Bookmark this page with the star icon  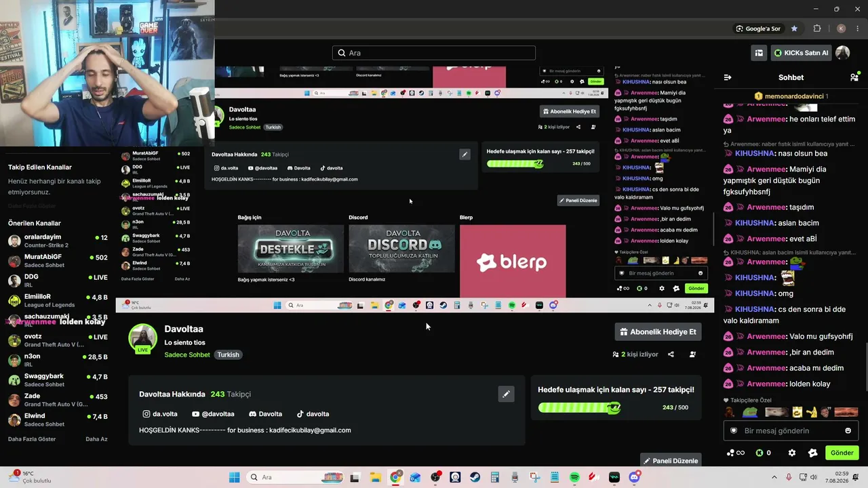click(794, 28)
